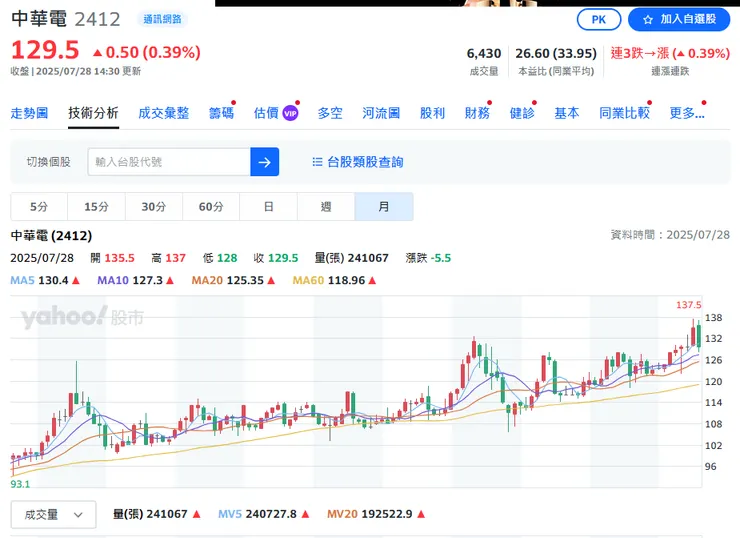Select 30分 chart interval

coord(154,207)
